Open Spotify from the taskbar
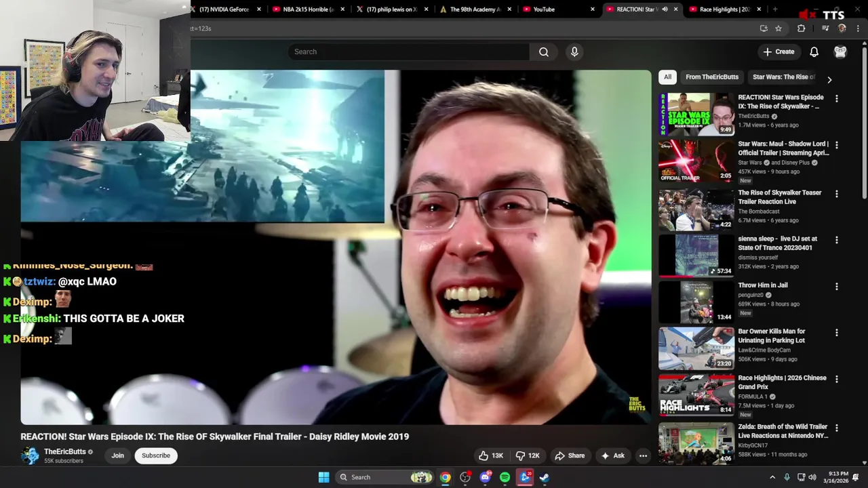 click(x=505, y=477)
